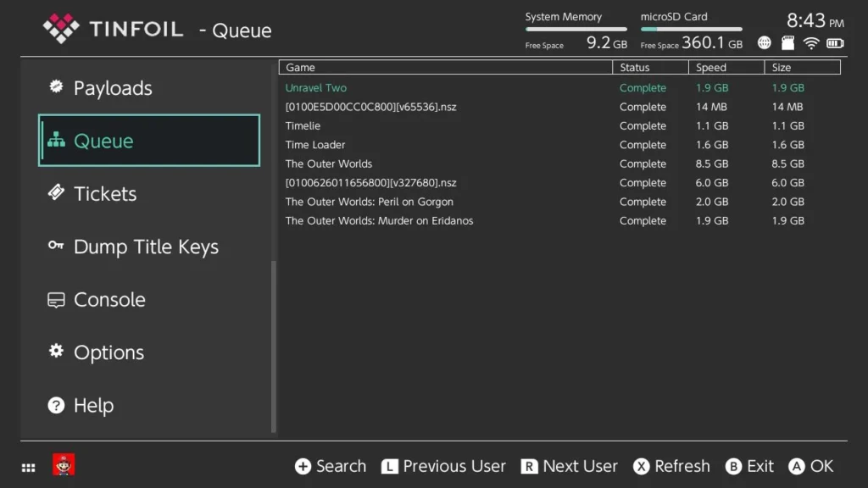The image size is (868, 488).
Task: Click the Help question mark icon
Action: coord(56,405)
